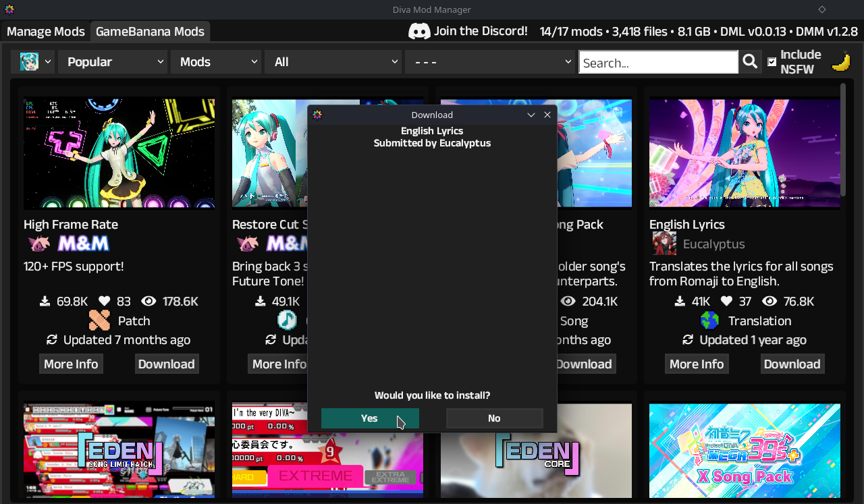
Task: Click Download on the English Lyrics card
Action: coord(792,364)
